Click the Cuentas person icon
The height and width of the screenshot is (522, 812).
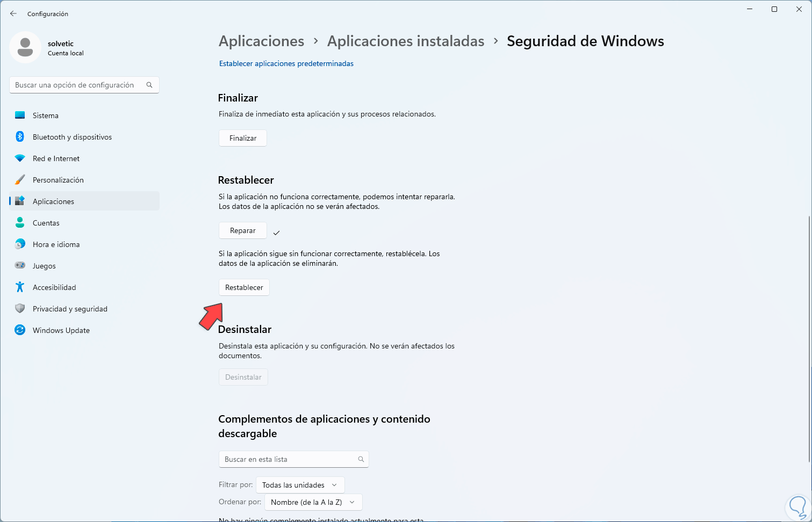(x=20, y=223)
